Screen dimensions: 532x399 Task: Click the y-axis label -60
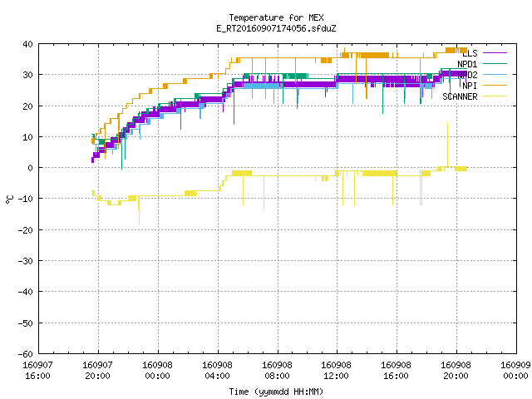26,354
